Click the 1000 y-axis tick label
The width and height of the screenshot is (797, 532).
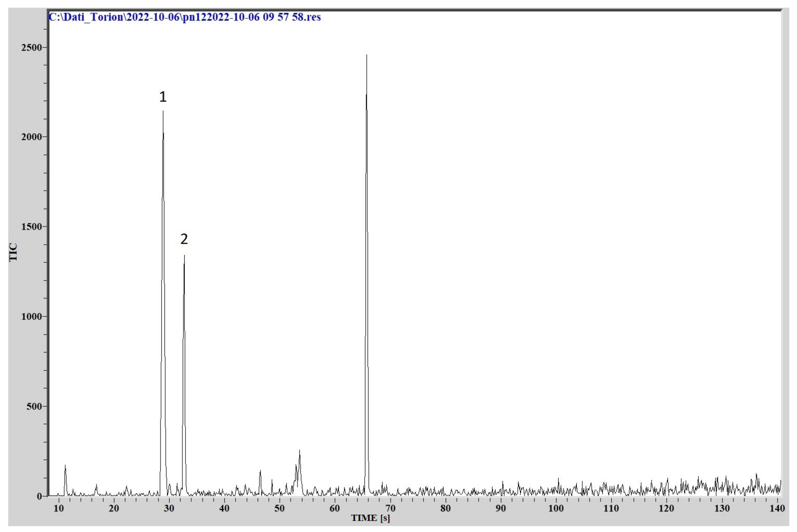click(x=31, y=316)
